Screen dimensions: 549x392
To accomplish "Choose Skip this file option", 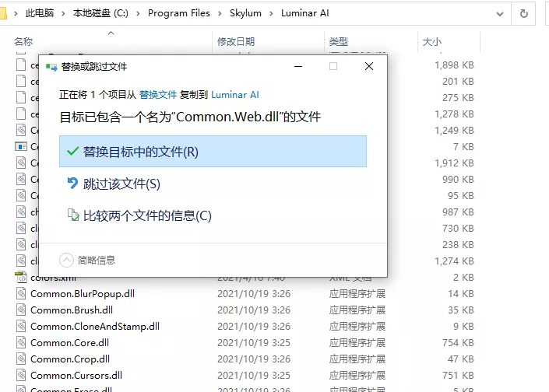I will [121, 184].
